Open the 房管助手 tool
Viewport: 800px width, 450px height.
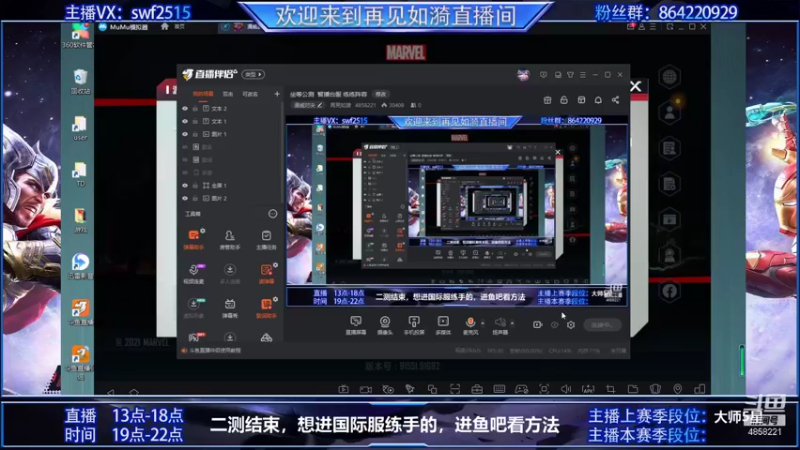(230, 239)
